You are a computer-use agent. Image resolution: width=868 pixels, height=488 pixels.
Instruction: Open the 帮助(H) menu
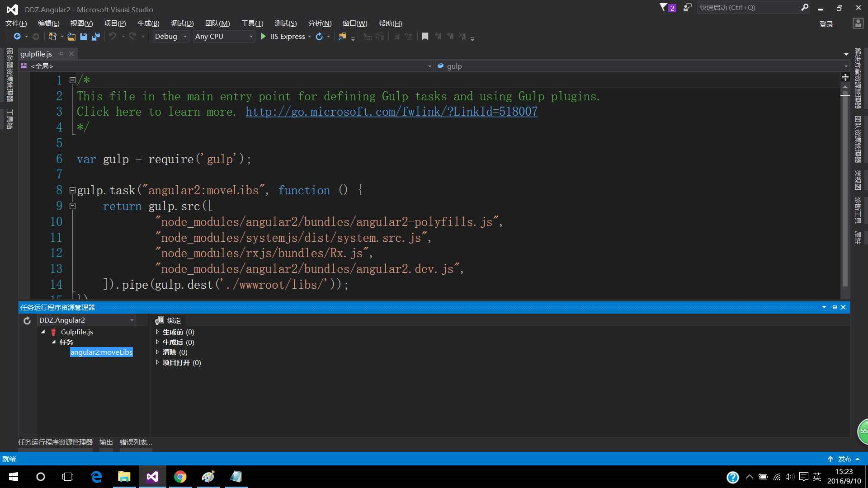[391, 23]
